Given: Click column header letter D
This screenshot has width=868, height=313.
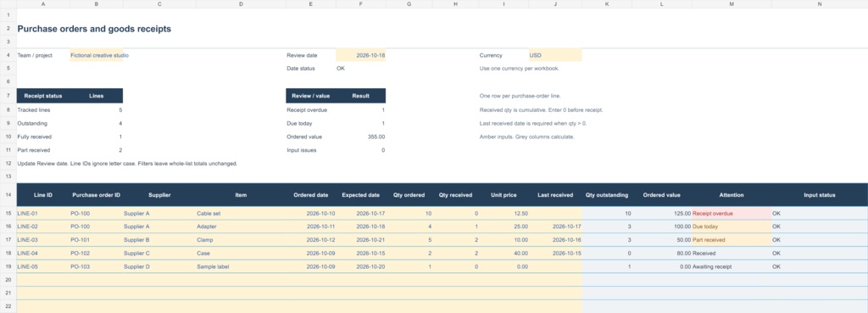Looking at the screenshot, I should click(242, 4).
